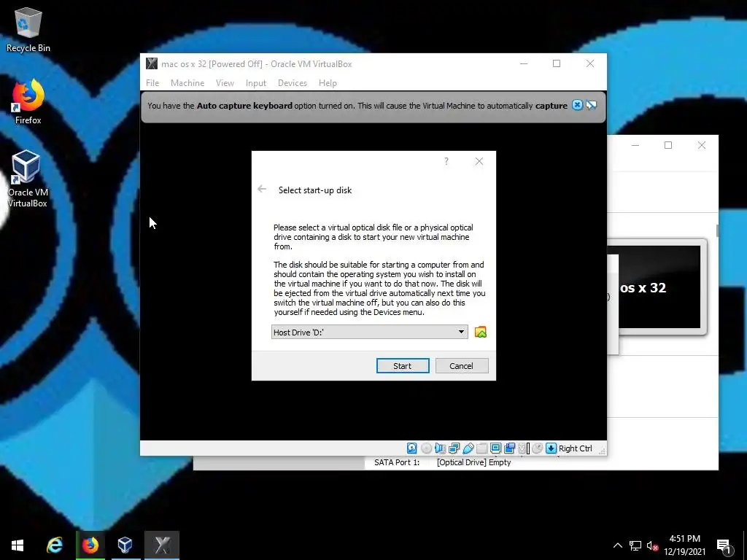The image size is (747, 560).
Task: Minimize the mac os x 32 VM window
Action: point(524,63)
